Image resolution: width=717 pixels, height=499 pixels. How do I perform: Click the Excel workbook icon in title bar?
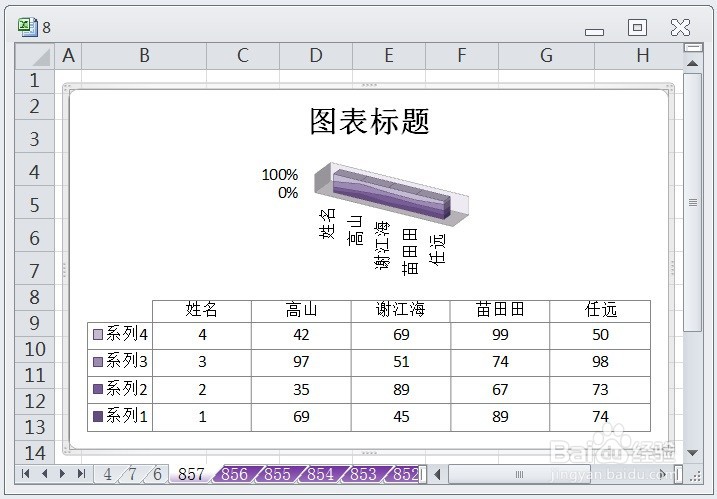click(27, 27)
